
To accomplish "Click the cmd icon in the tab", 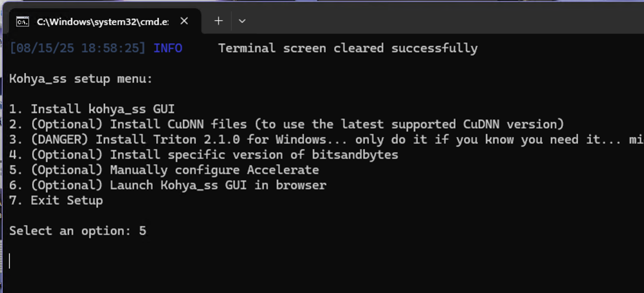I will pyautogui.click(x=22, y=21).
